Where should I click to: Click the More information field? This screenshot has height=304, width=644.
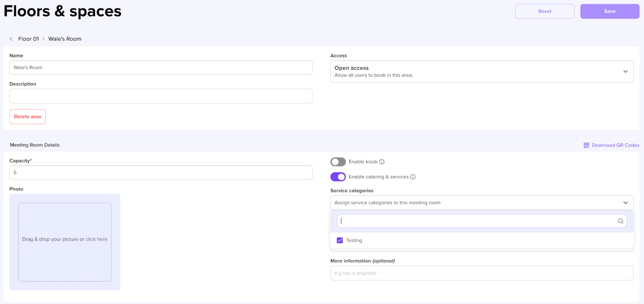point(482,273)
